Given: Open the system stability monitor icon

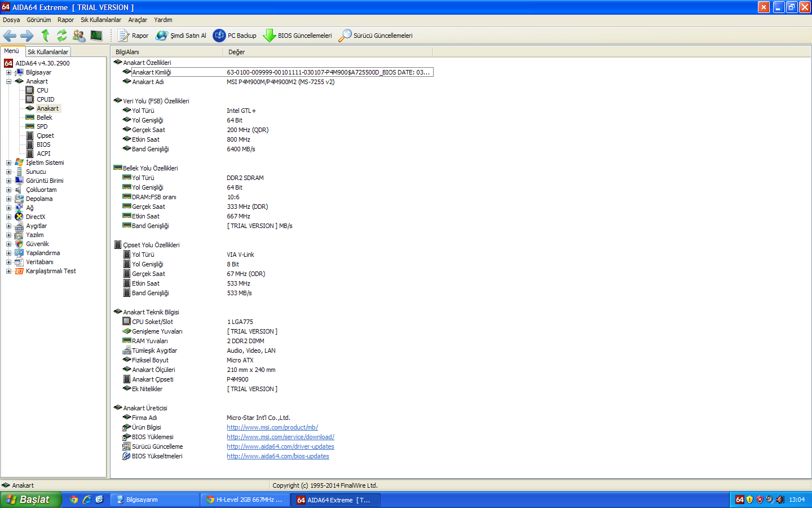Looking at the screenshot, I should pos(96,36).
